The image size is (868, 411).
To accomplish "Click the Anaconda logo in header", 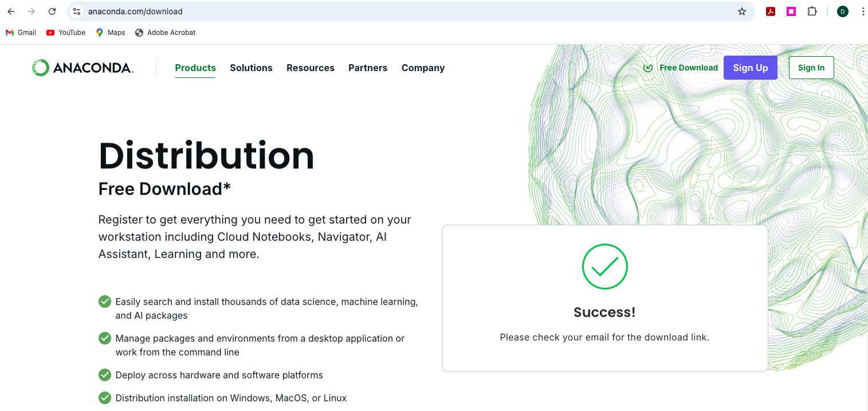I will 83,68.
